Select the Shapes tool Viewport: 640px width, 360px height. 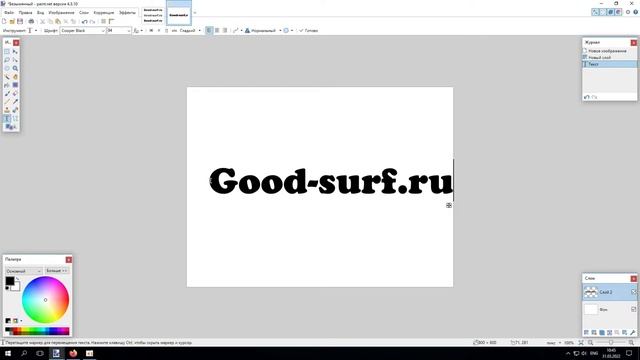(11, 127)
